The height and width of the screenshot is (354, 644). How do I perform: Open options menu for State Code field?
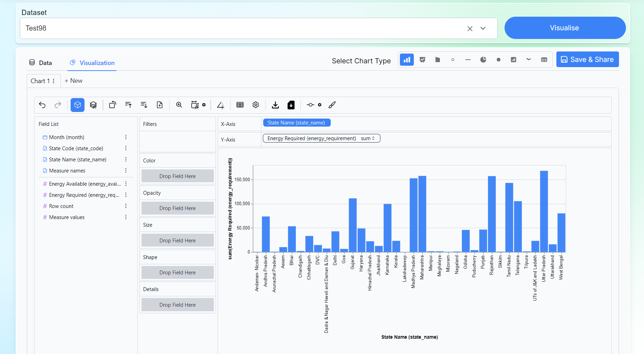point(126,148)
